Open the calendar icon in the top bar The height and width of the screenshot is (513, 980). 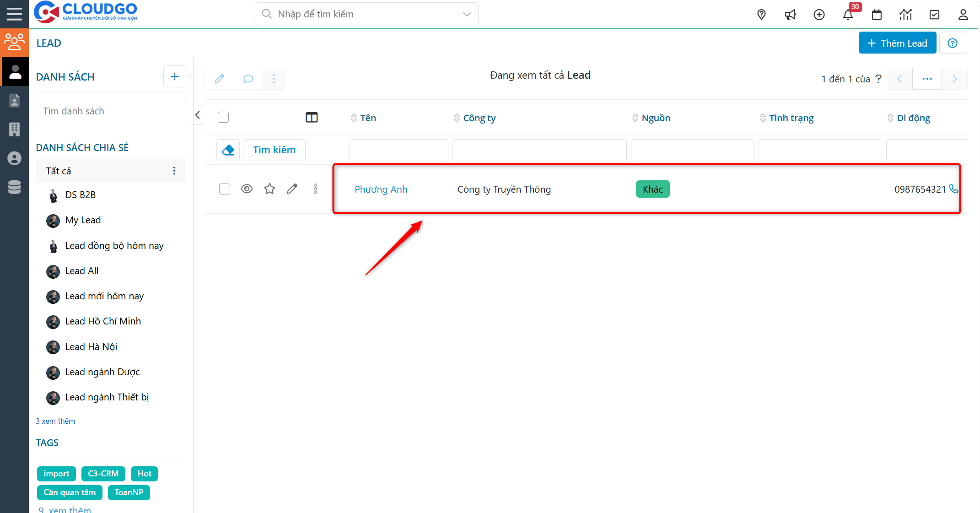[x=877, y=14]
